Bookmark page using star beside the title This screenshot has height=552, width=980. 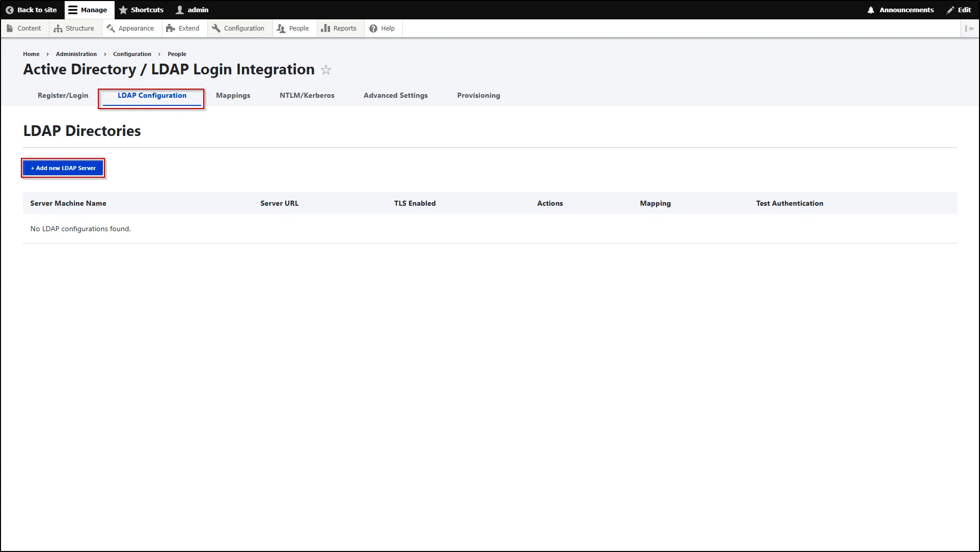(325, 70)
